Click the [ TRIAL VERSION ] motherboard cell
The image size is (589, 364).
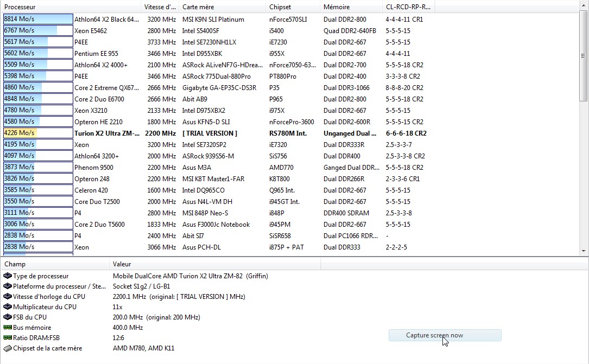click(210, 133)
